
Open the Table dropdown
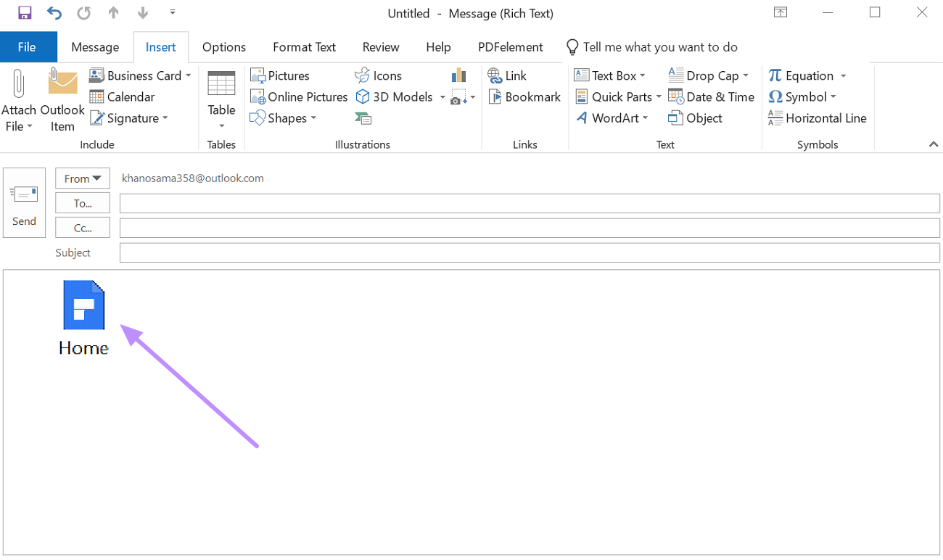[x=221, y=100]
